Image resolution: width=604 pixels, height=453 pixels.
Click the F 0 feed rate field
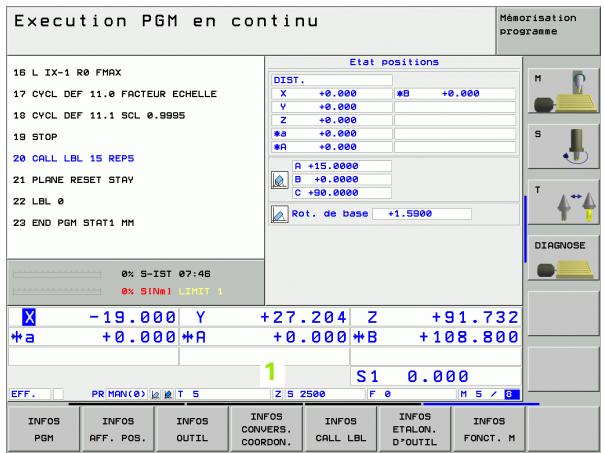(412, 394)
